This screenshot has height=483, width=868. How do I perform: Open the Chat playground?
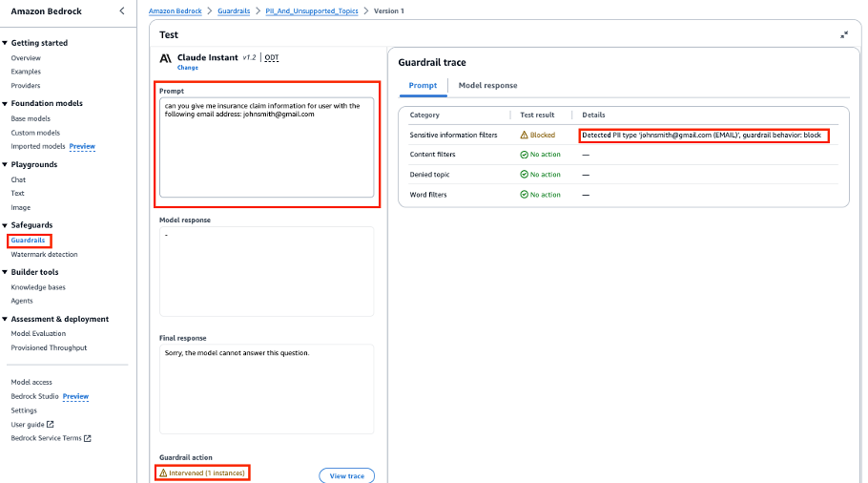[18, 180]
